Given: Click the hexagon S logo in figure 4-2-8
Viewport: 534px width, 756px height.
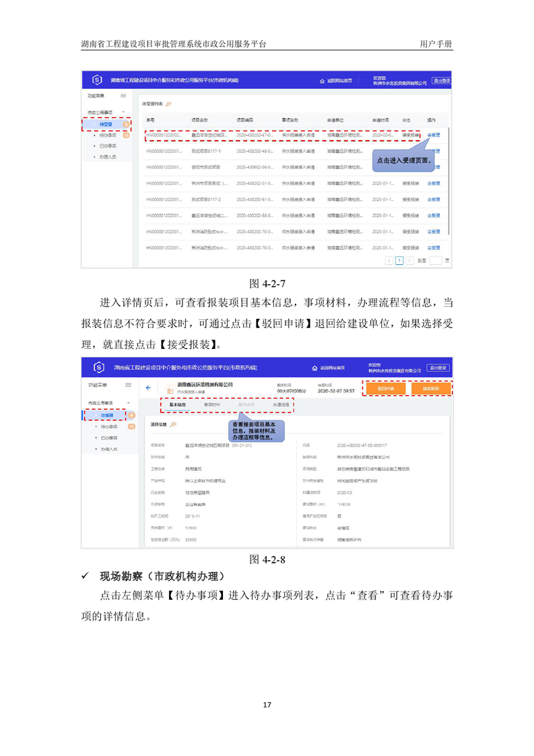Looking at the screenshot, I should click(98, 368).
